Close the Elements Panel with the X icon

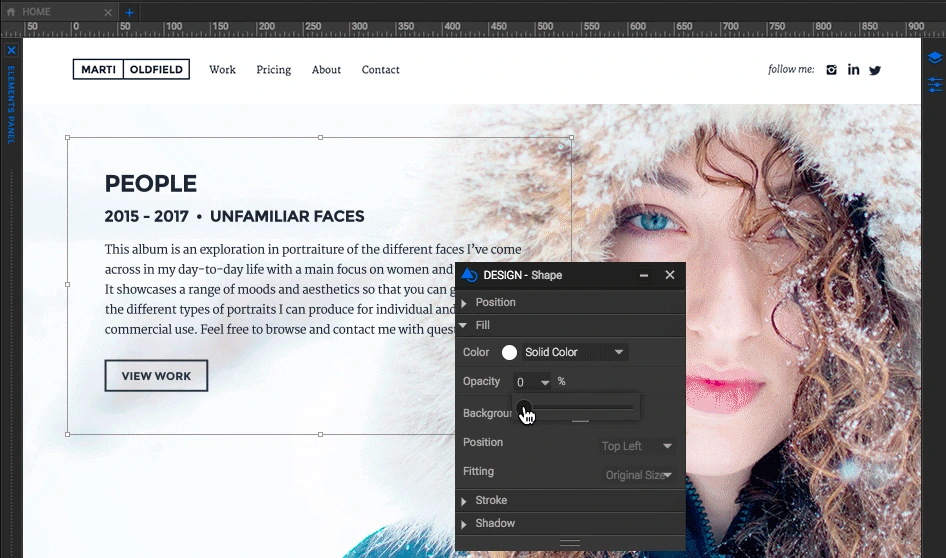point(11,50)
